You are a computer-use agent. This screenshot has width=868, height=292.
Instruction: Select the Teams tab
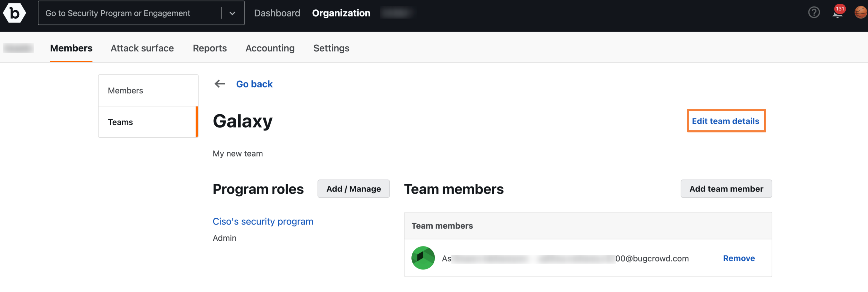(x=120, y=122)
